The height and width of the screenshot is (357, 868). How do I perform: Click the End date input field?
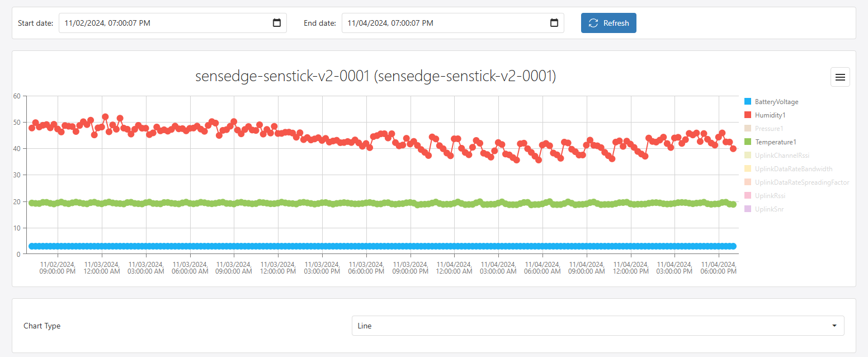(x=445, y=23)
